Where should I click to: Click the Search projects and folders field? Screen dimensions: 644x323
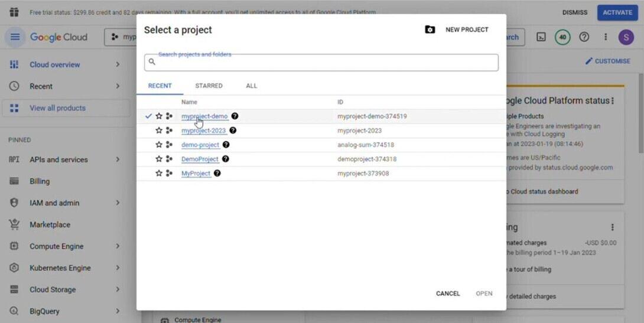point(322,63)
